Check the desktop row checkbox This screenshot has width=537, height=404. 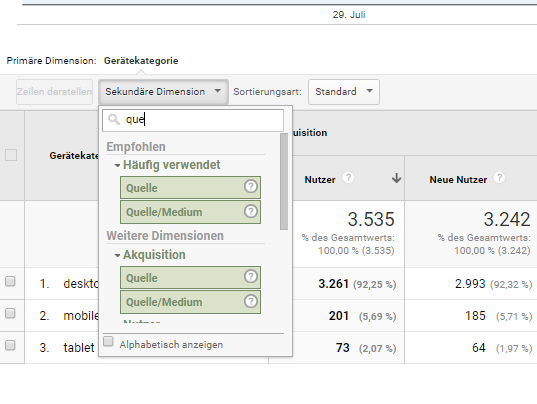[10, 281]
